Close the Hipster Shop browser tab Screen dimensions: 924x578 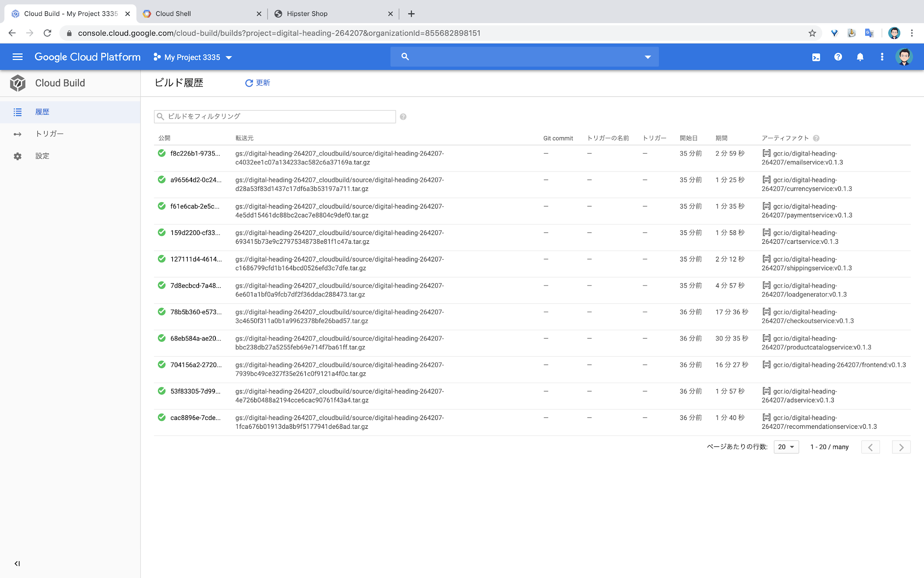click(390, 14)
